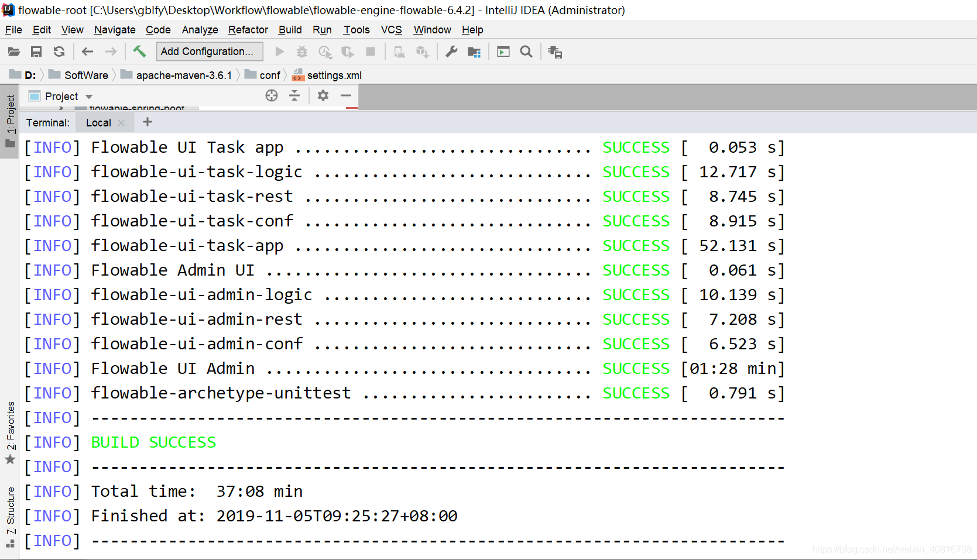The width and height of the screenshot is (977, 560).
Task: Click the conf breadcrumb folder
Action: pyautogui.click(x=263, y=75)
